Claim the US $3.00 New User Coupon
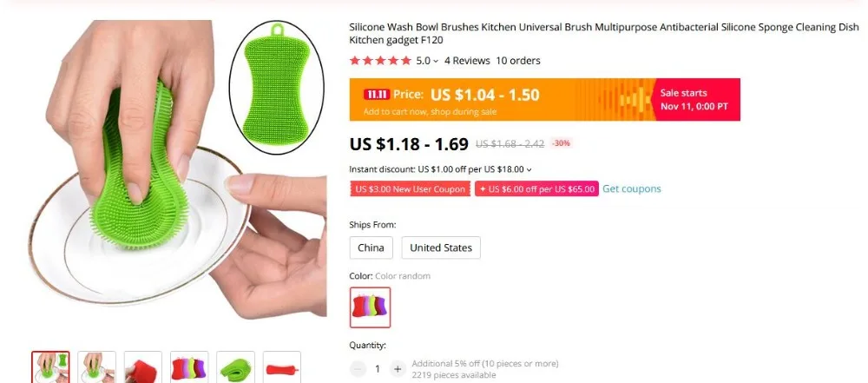 pos(411,189)
